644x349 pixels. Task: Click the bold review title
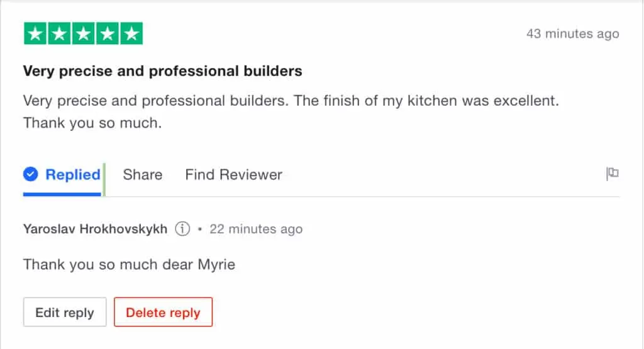162,71
